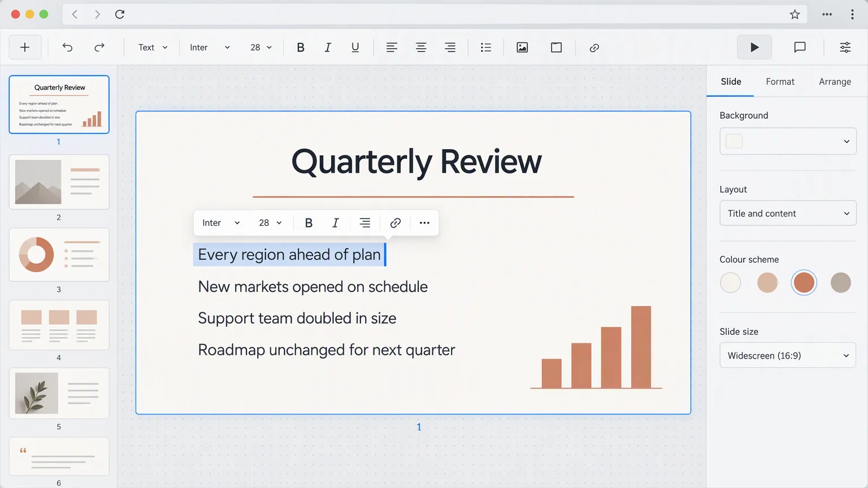Select the grey-taupe colour scheme swatch
The image size is (868, 488).
coord(841,282)
